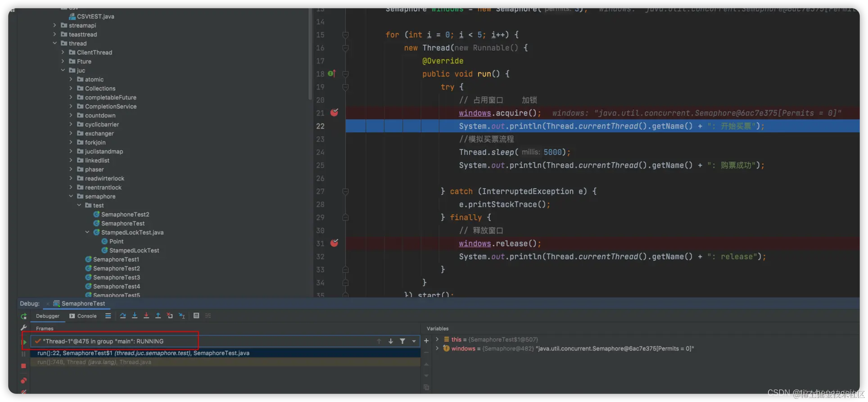This screenshot has width=868, height=402.
Task: Open View Breakpoints icon
Action: point(24,380)
